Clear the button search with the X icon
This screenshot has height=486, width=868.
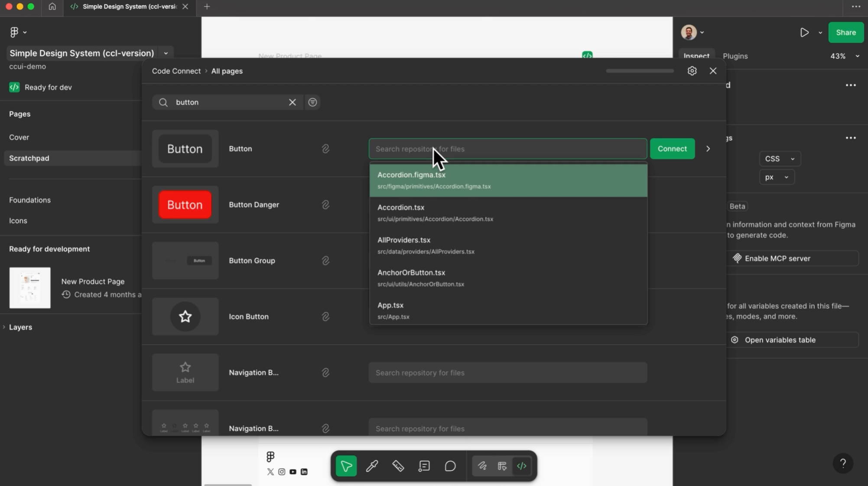293,102
